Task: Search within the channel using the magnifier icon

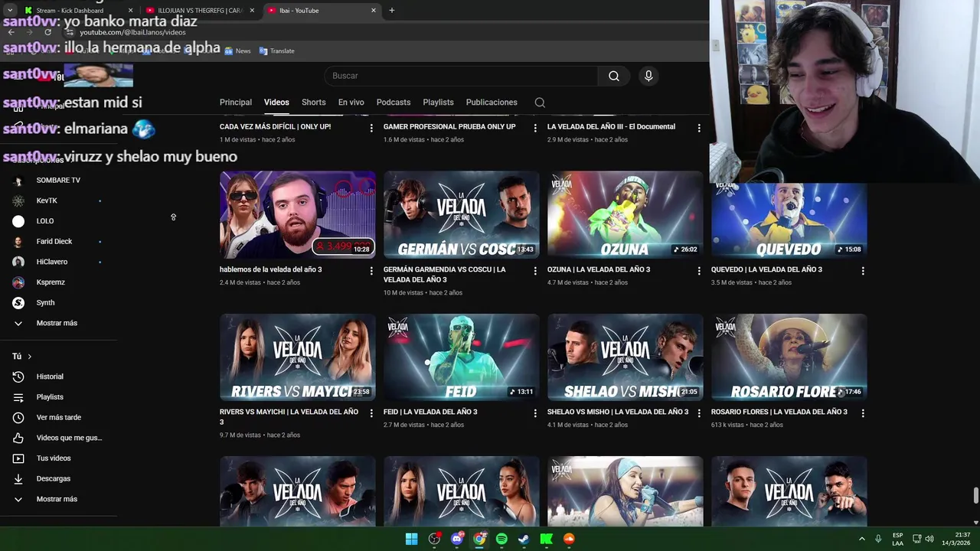Action: pyautogui.click(x=540, y=103)
